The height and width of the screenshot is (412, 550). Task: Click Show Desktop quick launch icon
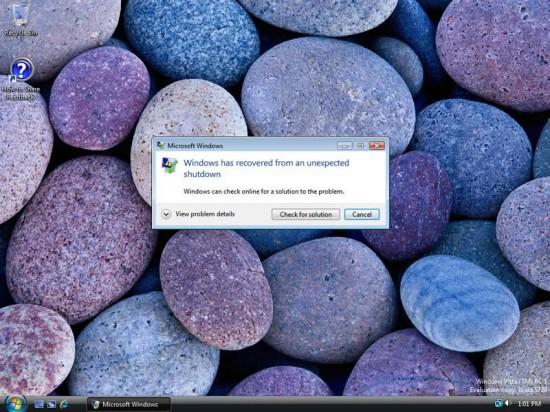tap(39, 404)
